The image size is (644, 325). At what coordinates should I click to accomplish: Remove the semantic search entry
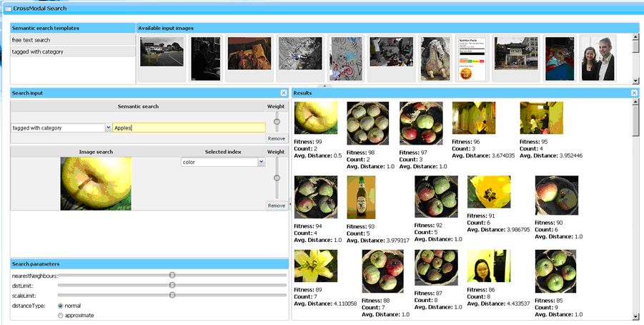pos(277,139)
